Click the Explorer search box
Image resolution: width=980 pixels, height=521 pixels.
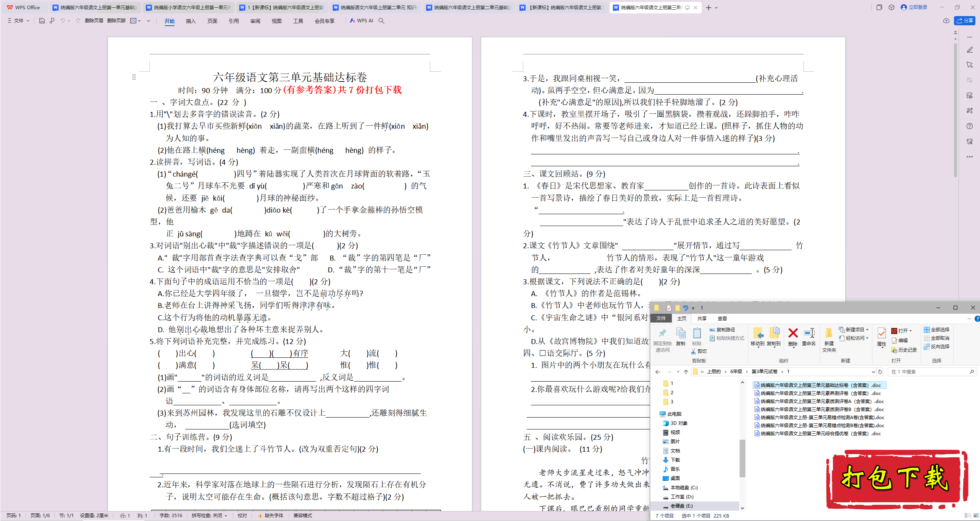coord(932,372)
